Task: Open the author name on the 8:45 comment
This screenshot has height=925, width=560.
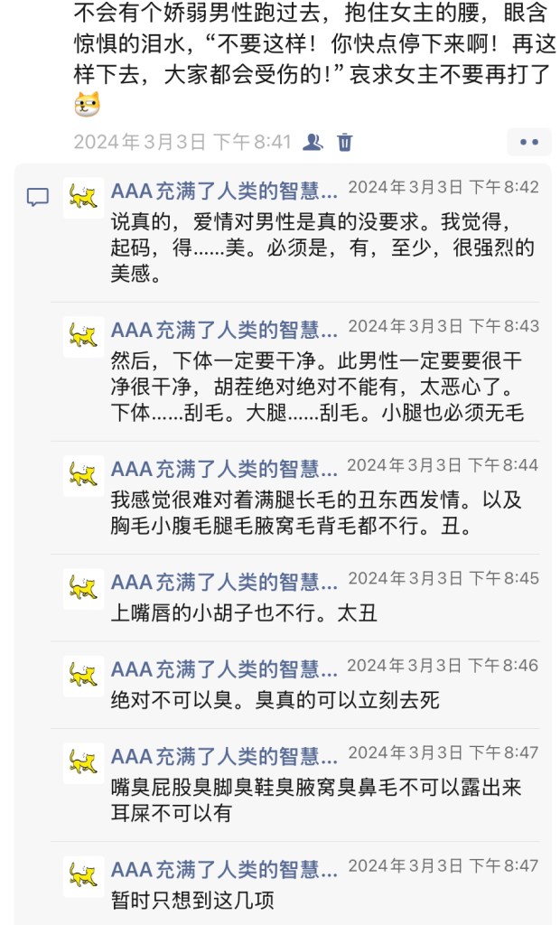Action: coord(224,581)
